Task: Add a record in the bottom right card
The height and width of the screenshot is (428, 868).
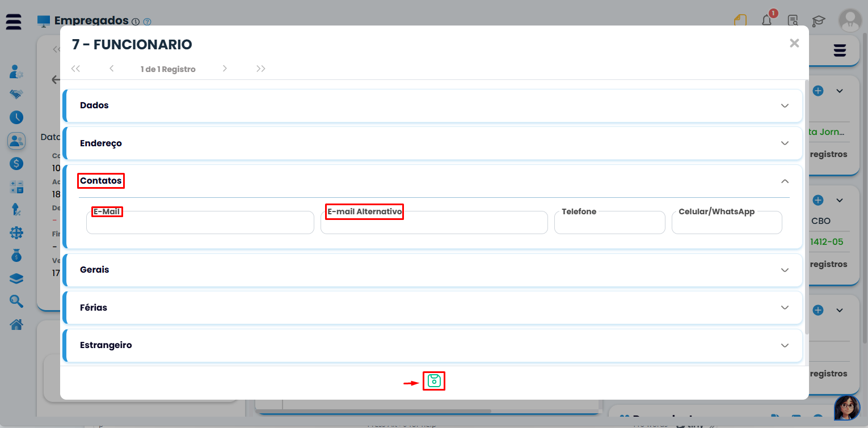Action: (818, 310)
